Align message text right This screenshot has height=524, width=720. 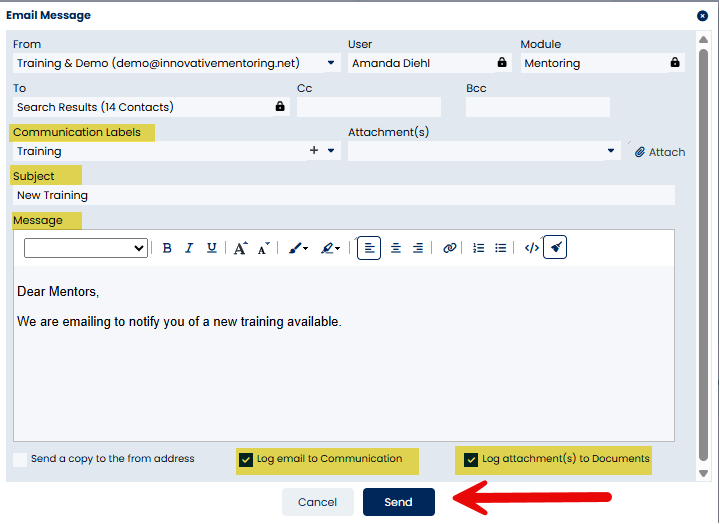point(418,248)
